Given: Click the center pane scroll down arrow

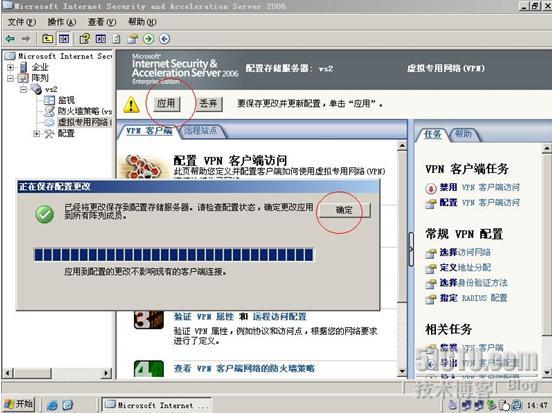Looking at the screenshot, I should point(402,372).
